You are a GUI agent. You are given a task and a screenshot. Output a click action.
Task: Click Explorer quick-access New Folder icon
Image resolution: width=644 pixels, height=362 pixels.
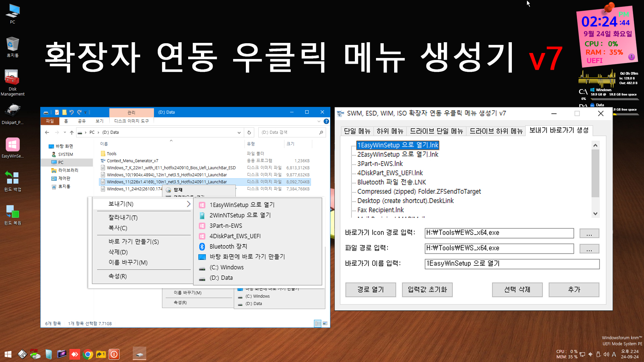click(x=64, y=112)
